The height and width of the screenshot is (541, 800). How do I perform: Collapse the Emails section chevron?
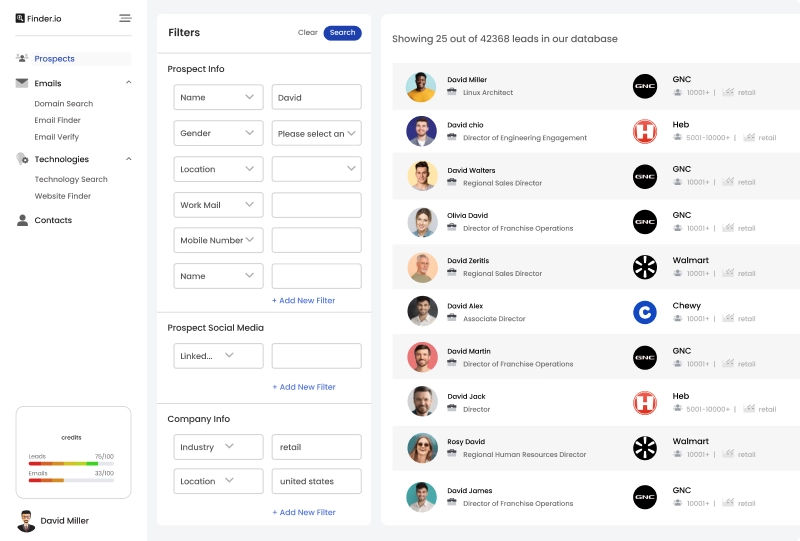point(129,82)
